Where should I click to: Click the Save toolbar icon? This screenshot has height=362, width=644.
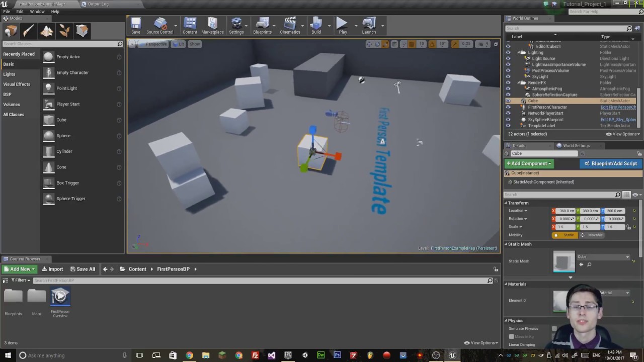click(x=136, y=26)
